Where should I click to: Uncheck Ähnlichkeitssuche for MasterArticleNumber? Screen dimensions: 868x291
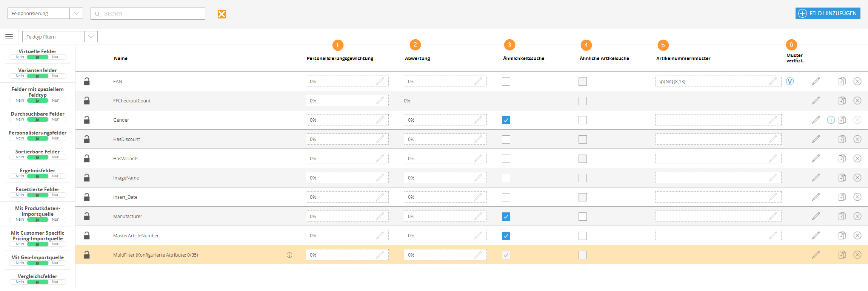click(506, 236)
